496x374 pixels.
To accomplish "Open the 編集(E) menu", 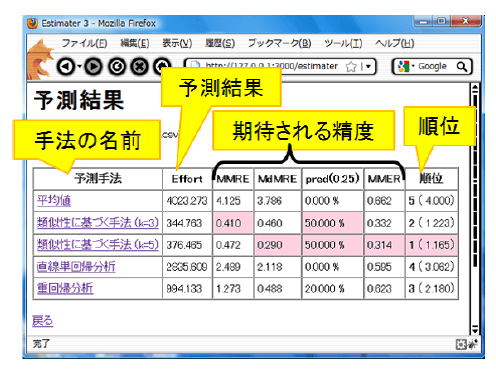I will tap(135, 43).
